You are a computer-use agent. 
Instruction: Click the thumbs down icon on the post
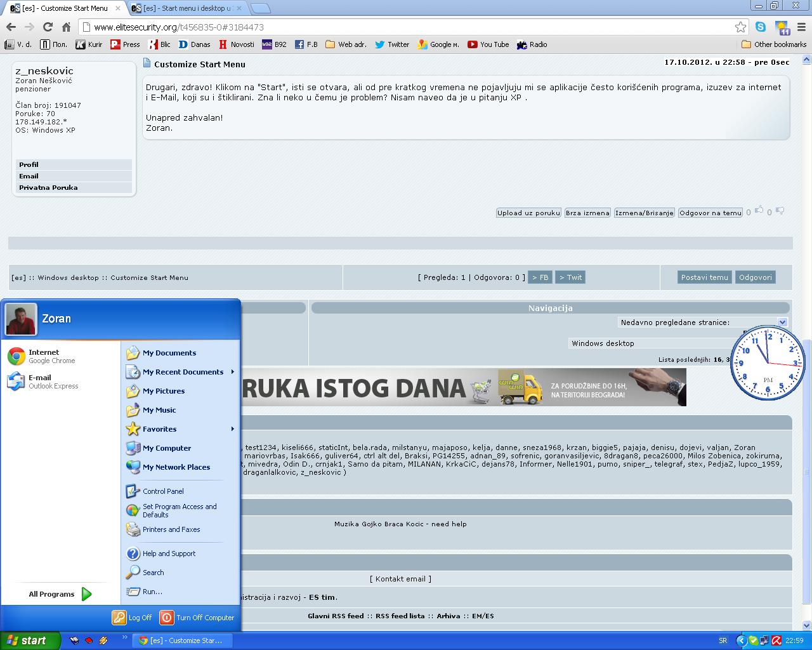coord(780,211)
